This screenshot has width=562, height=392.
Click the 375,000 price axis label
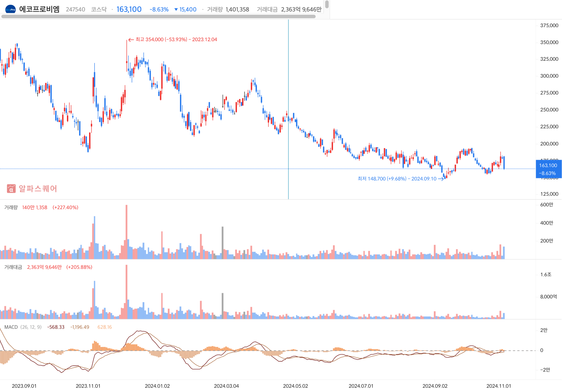coord(549,25)
